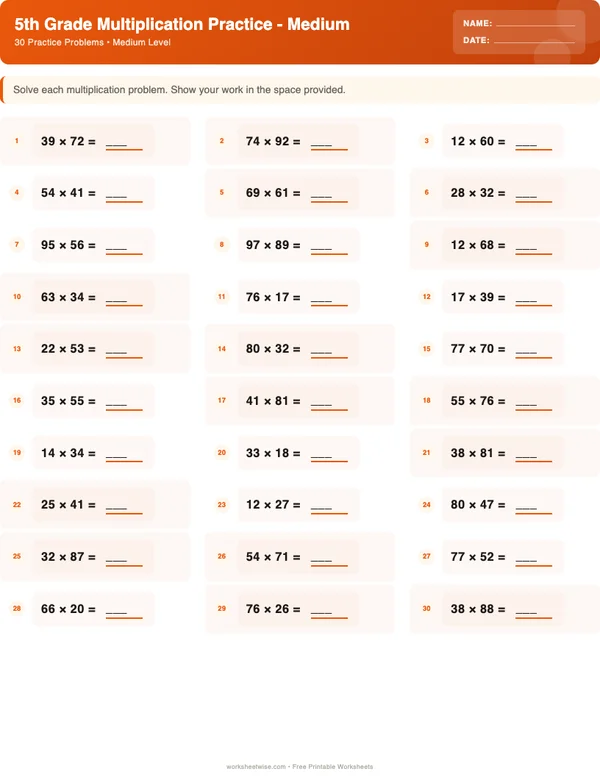The width and height of the screenshot is (600, 776).
Task: Click the number 30 problem badge
Action: point(426,609)
